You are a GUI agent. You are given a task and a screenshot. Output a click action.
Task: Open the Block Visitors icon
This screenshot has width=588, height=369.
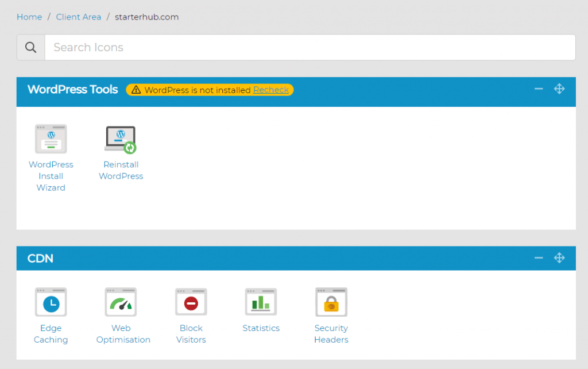(x=191, y=302)
